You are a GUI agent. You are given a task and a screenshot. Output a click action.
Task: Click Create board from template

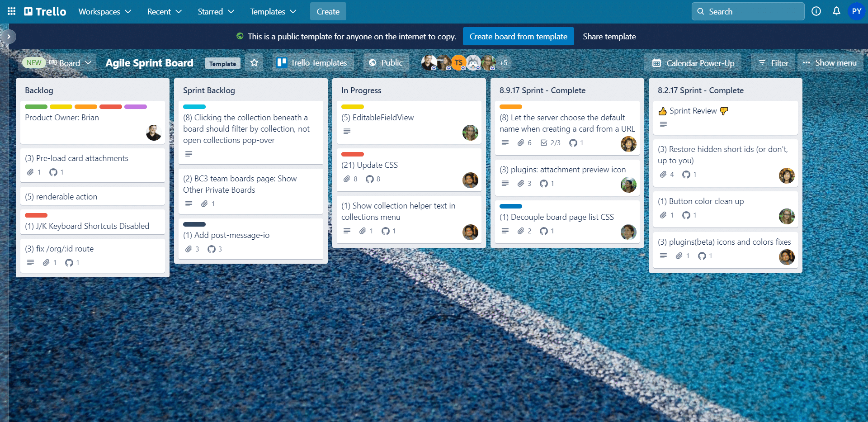tap(519, 37)
